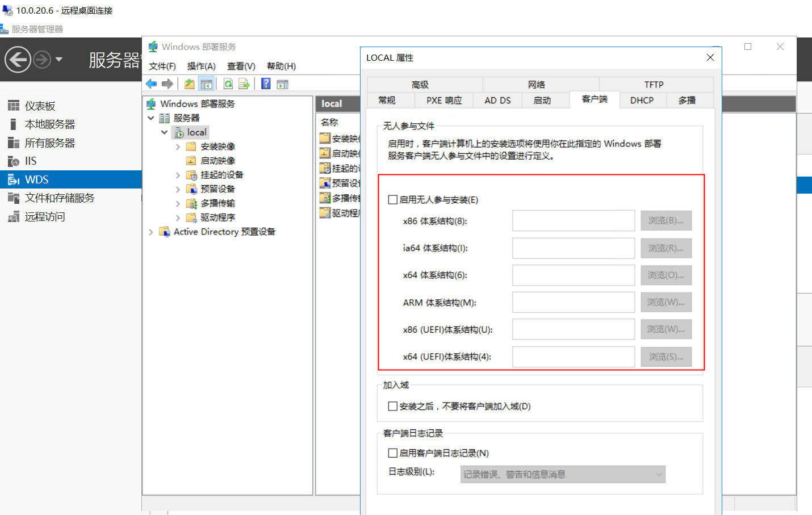Collapse the local server node chevron
Screen dimensions: 812x515
tap(165, 132)
